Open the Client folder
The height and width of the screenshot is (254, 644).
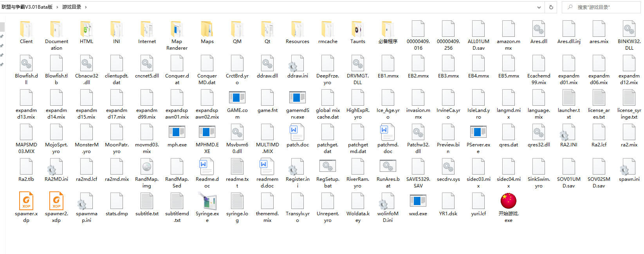pyautogui.click(x=26, y=29)
